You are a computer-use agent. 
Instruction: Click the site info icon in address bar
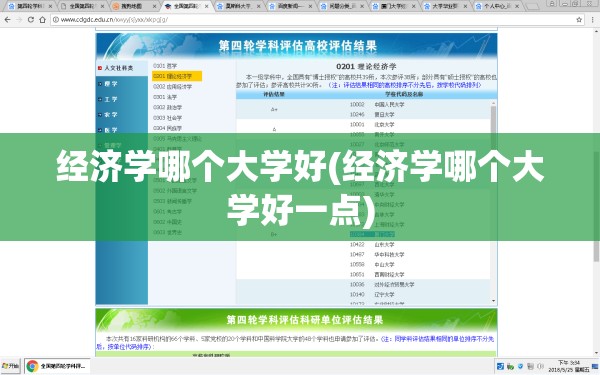tap(56, 20)
